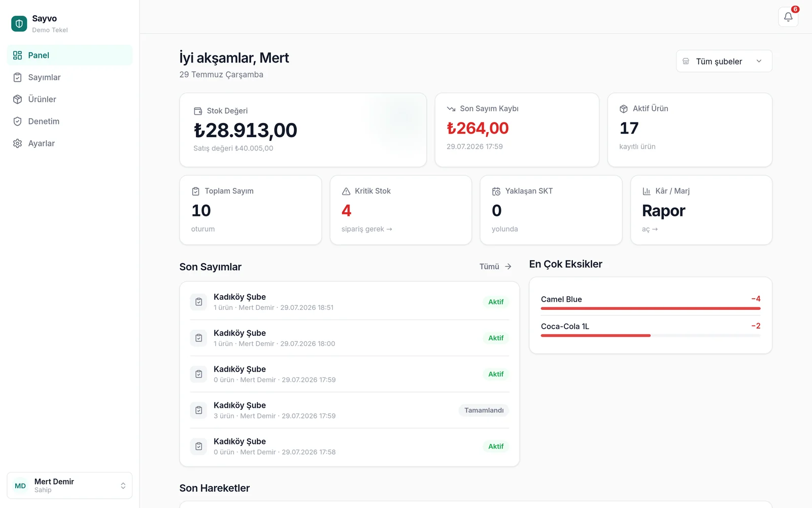Click the 29.07.2026 17:59 loss timestamp
The image size is (812, 508).
coord(475,146)
